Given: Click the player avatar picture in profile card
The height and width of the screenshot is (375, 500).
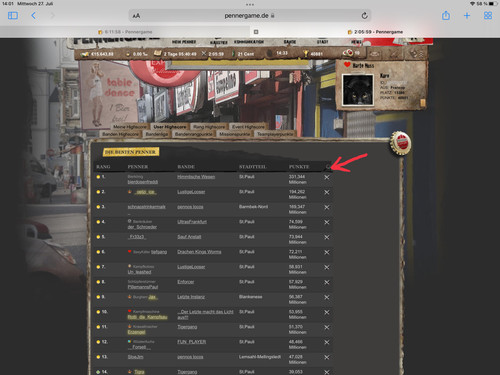Looking at the screenshot, I should 358,89.
